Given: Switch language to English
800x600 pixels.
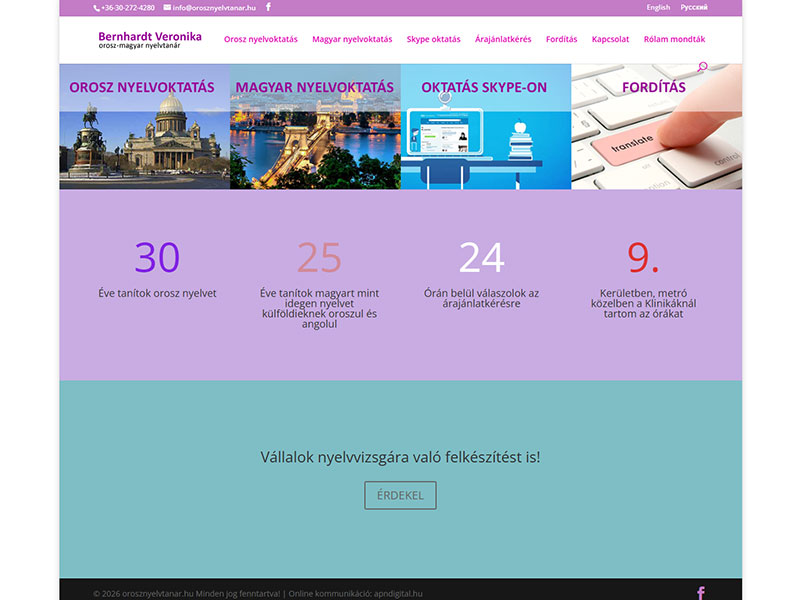Looking at the screenshot, I should (x=657, y=6).
